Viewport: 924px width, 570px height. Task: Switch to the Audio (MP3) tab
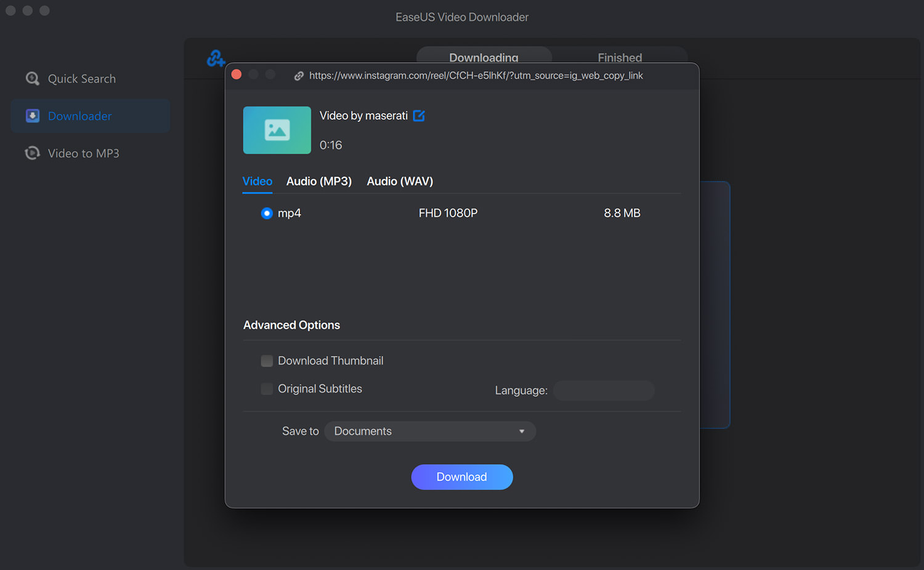coord(319,182)
